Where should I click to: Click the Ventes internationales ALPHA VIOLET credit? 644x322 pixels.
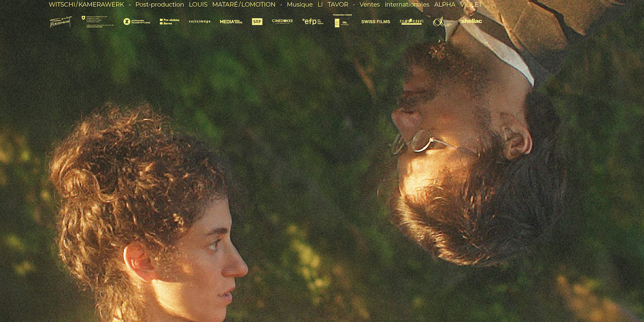click(x=420, y=5)
